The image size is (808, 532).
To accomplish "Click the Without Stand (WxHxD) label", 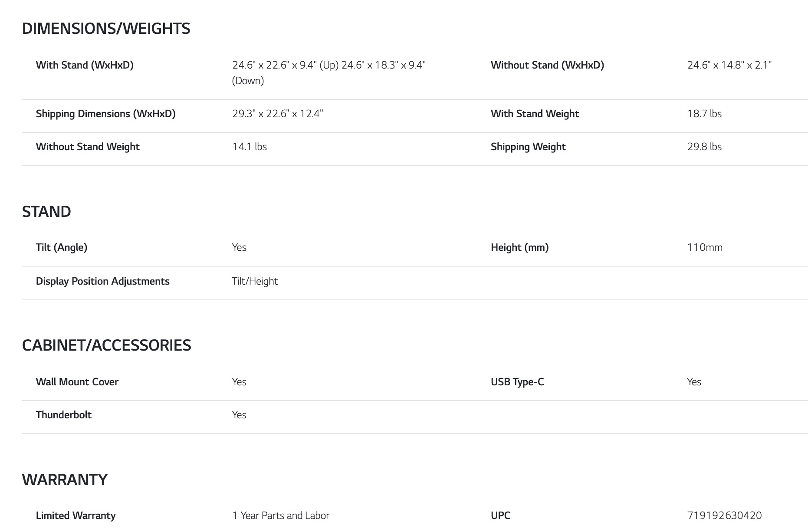I will click(x=547, y=65).
